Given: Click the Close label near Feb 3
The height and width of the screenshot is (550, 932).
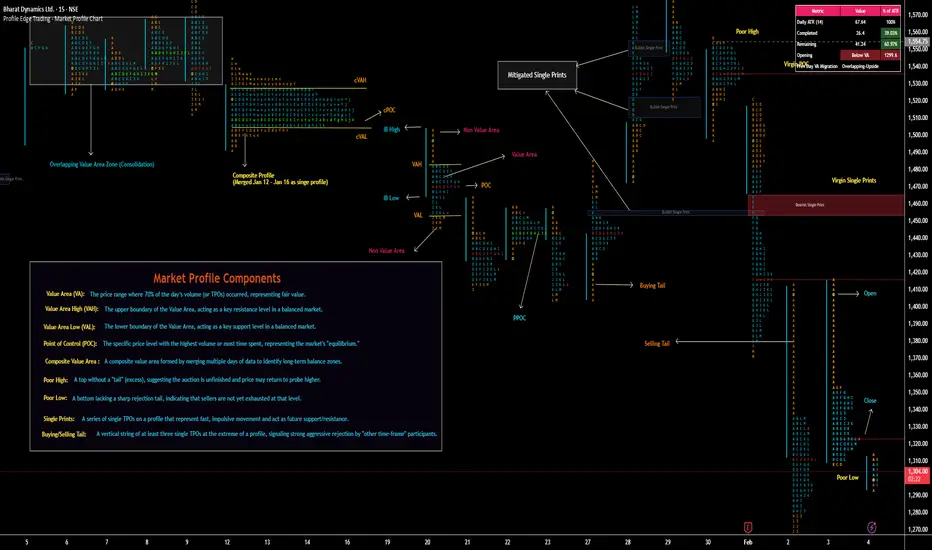Looking at the screenshot, I should tap(870, 401).
